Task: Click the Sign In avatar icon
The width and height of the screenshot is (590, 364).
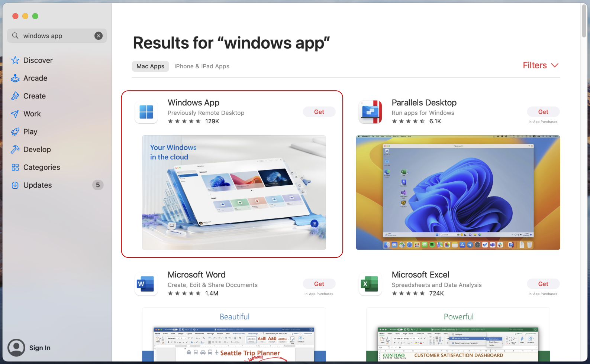Action: [x=16, y=348]
